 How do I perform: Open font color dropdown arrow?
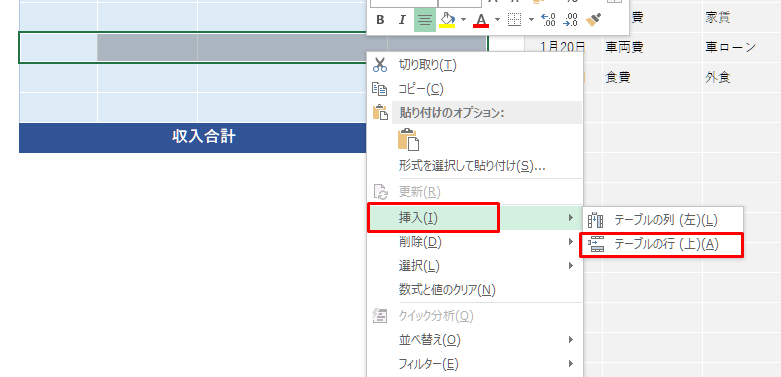(x=498, y=20)
